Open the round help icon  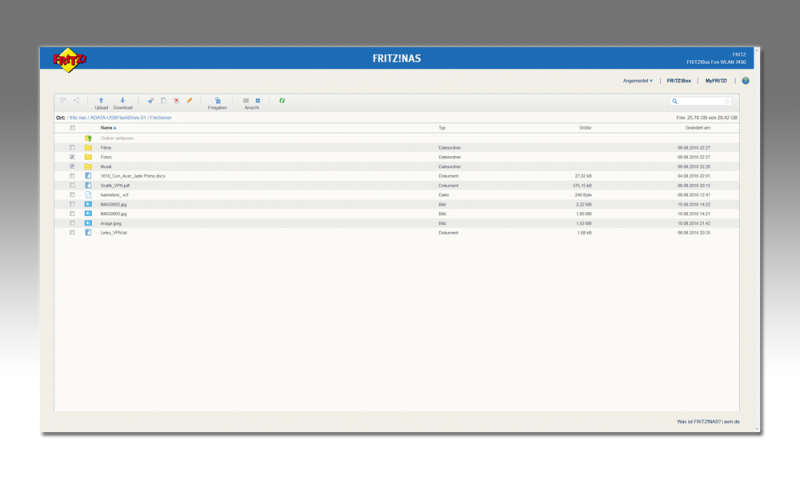pos(745,81)
